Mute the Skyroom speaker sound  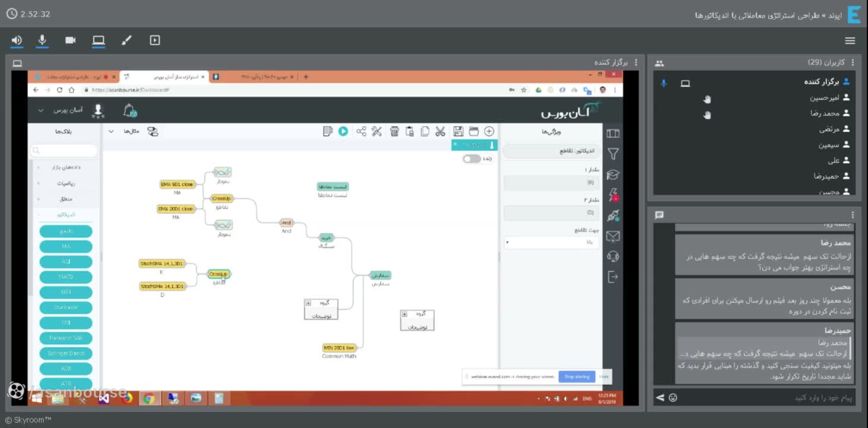[x=17, y=40]
